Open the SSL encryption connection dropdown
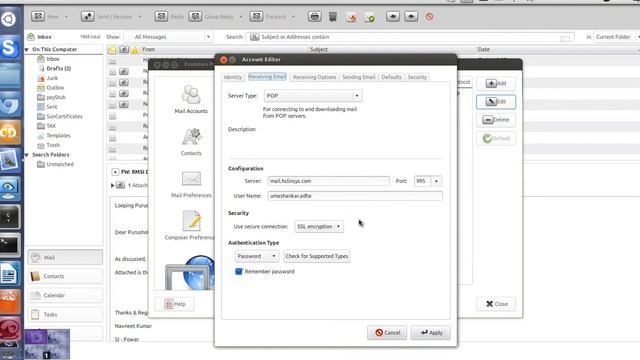The width and height of the screenshot is (640, 360). 319,226
